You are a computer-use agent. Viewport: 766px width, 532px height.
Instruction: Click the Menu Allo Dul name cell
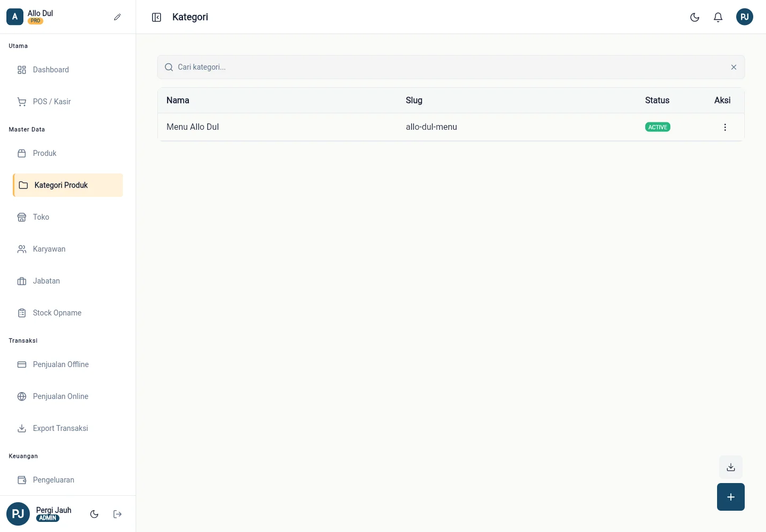(x=193, y=127)
